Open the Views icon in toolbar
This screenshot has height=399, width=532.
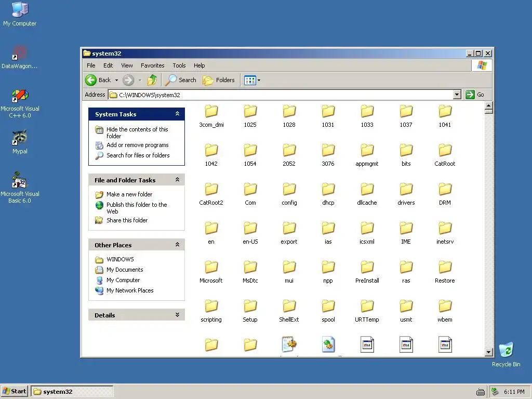tap(250, 81)
